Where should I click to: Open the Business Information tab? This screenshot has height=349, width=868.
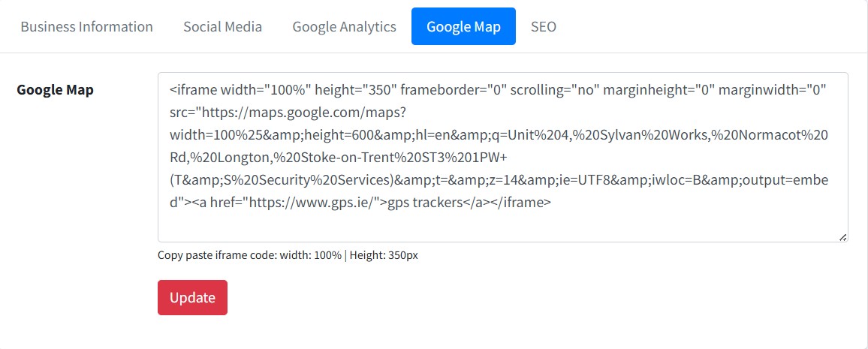click(x=86, y=26)
